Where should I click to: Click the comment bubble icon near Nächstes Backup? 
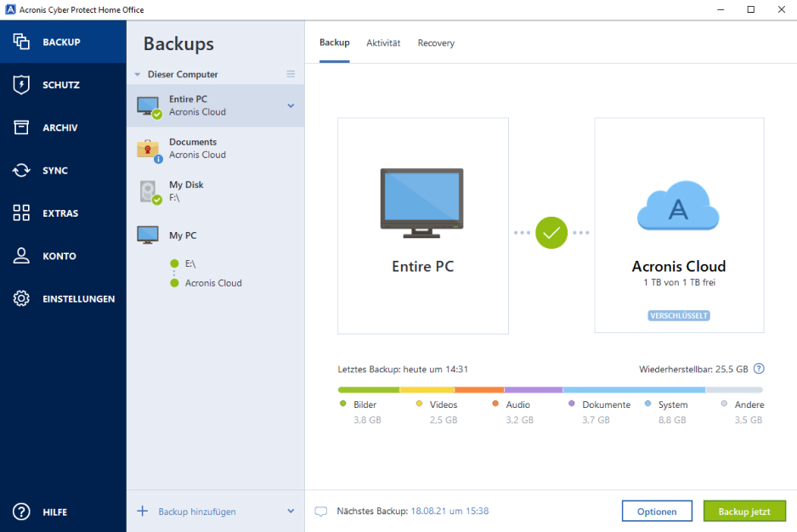pyautogui.click(x=320, y=511)
